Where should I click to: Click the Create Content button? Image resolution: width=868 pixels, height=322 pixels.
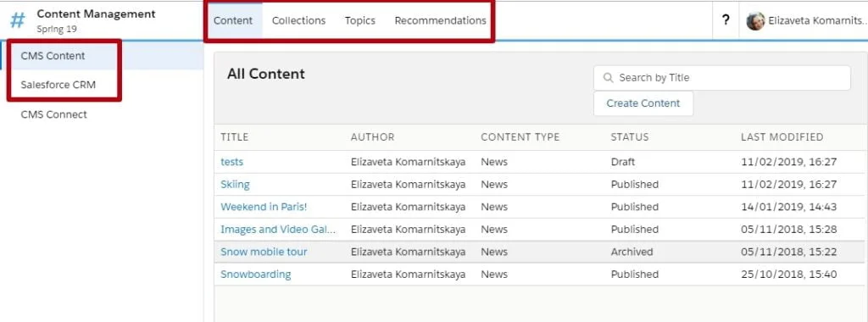(x=643, y=103)
